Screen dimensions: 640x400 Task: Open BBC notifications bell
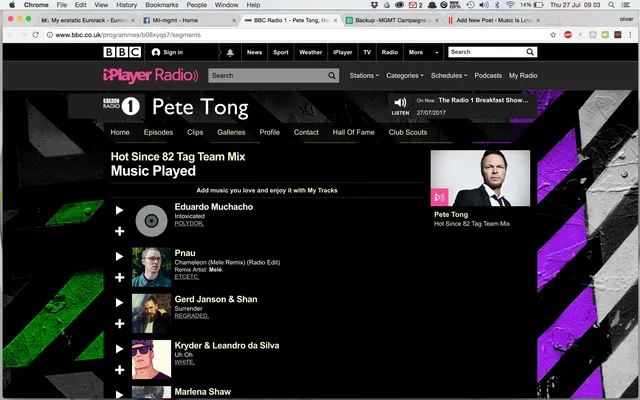coord(230,53)
